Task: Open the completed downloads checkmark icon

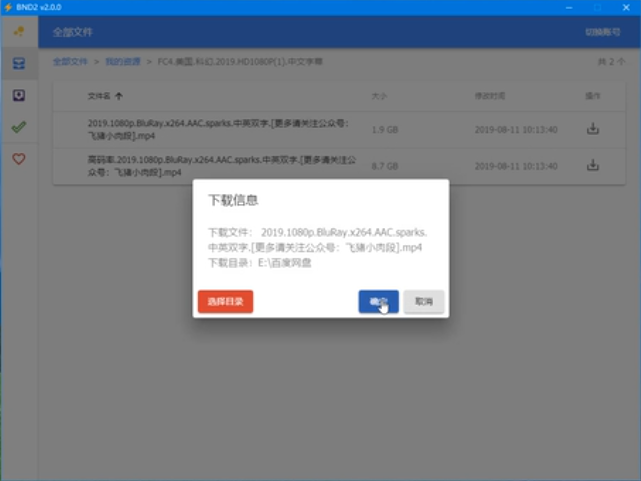Action: click(x=19, y=127)
